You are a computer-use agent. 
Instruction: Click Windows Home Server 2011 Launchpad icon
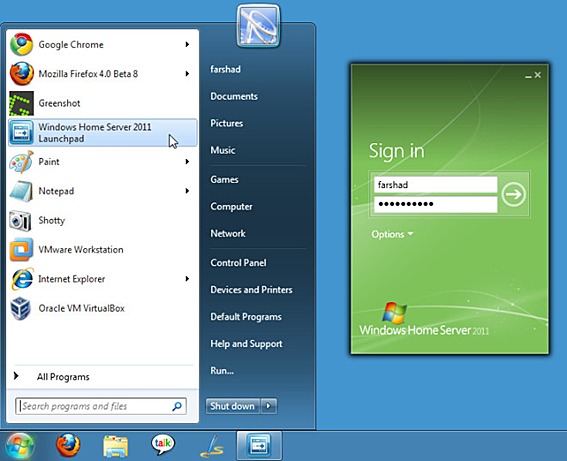[22, 133]
